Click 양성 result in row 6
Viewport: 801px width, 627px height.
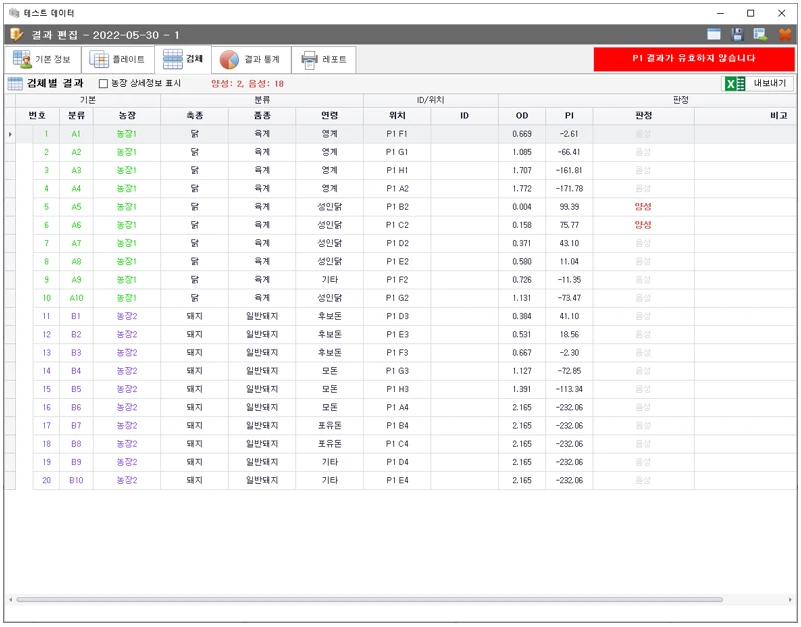point(643,225)
